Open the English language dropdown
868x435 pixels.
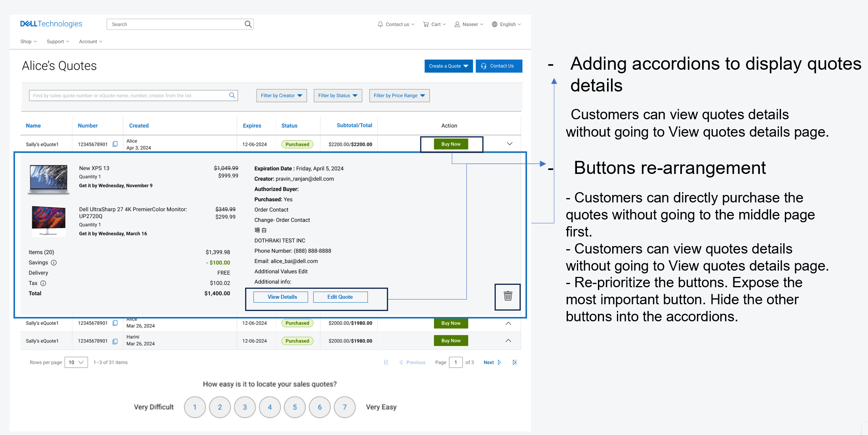[x=506, y=24]
